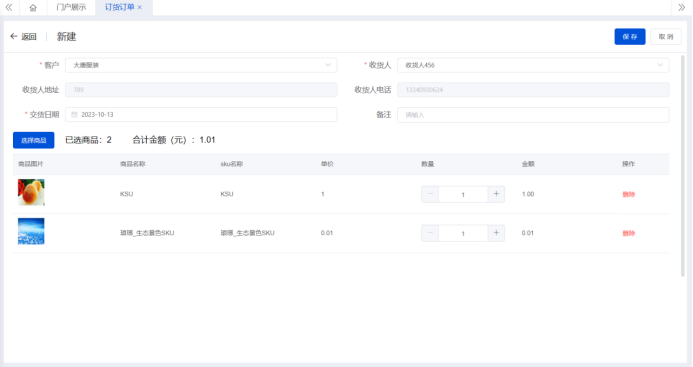
Task: Click the calendar icon in 交货日期
Action: [x=74, y=115]
